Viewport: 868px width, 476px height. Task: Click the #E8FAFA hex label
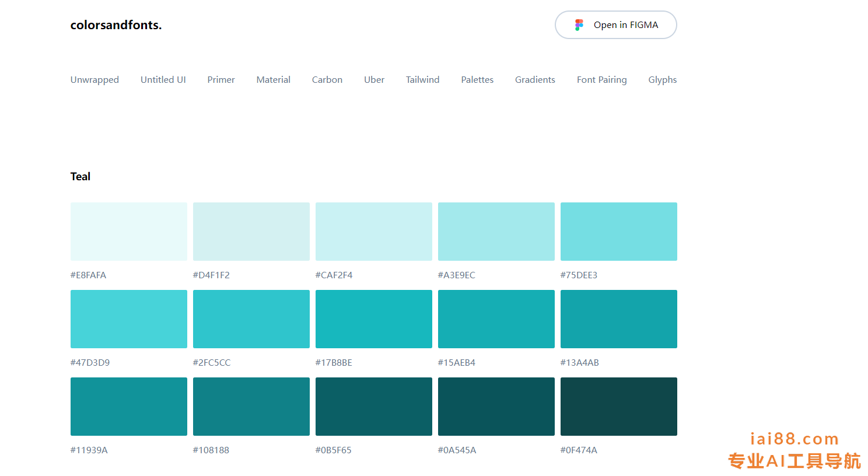point(88,275)
